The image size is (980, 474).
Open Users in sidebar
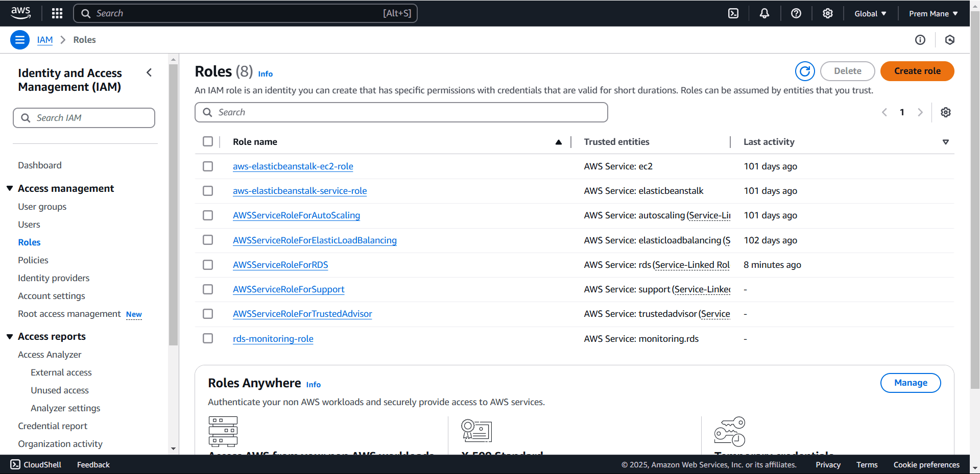29,224
